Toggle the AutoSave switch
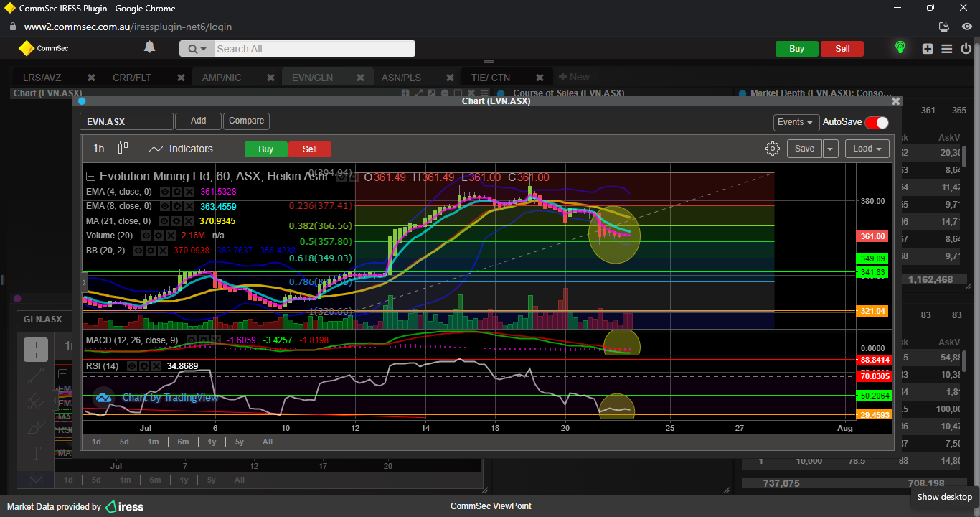Screen dimensions: 980x517 pyautogui.click(x=877, y=122)
